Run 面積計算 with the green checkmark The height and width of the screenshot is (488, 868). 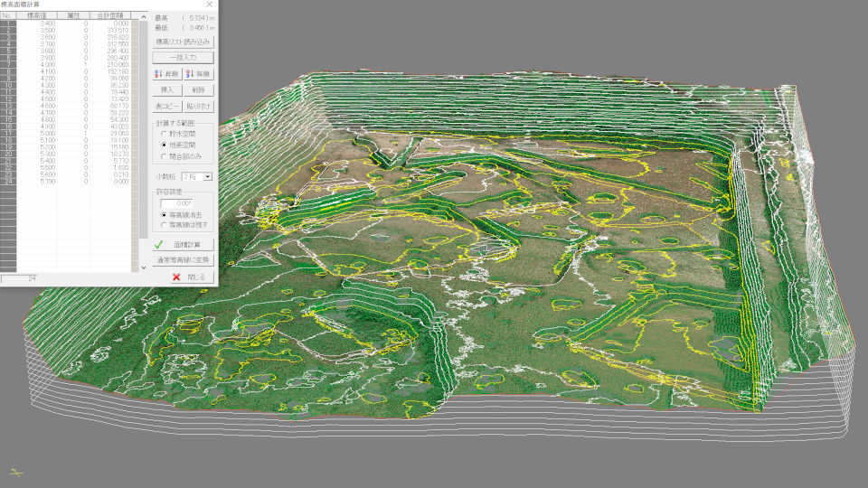(x=184, y=244)
